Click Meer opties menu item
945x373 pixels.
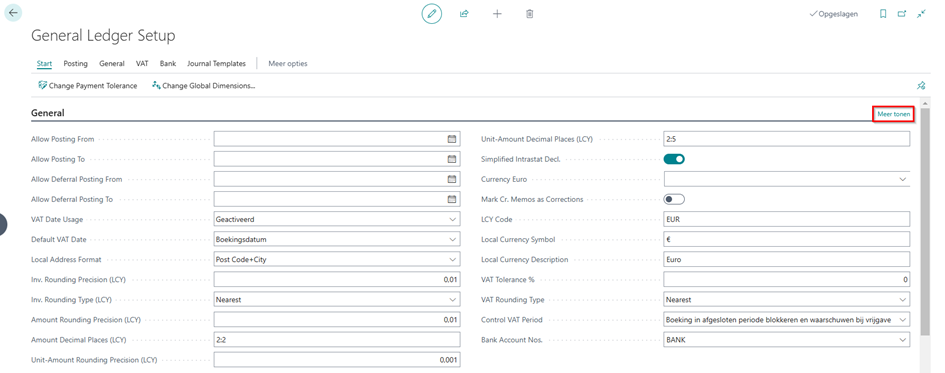point(287,63)
